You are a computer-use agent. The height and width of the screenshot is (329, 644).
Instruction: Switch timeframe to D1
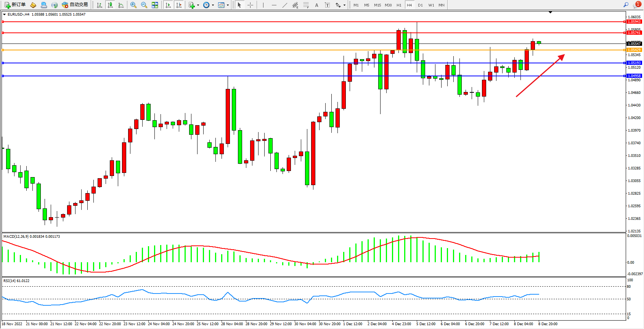click(420, 5)
